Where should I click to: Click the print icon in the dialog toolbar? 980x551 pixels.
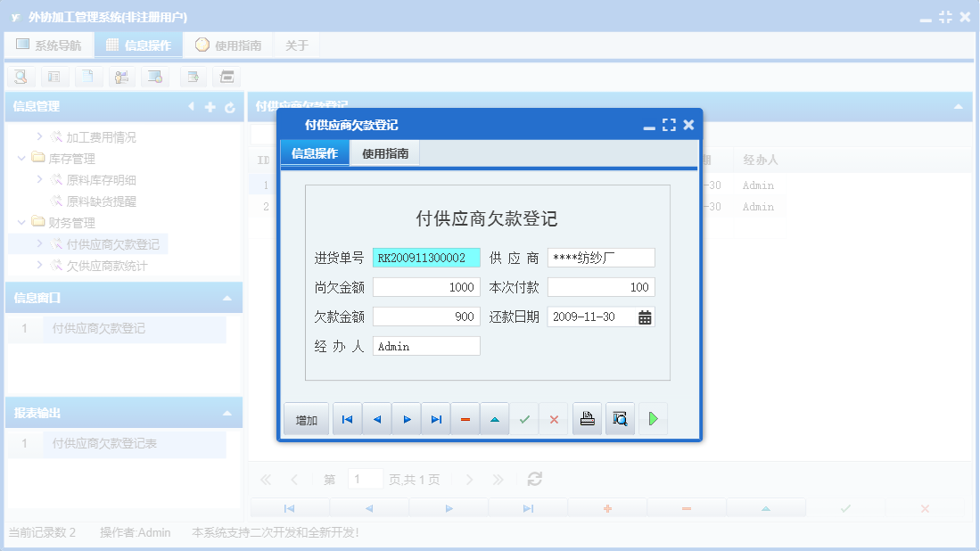(587, 418)
